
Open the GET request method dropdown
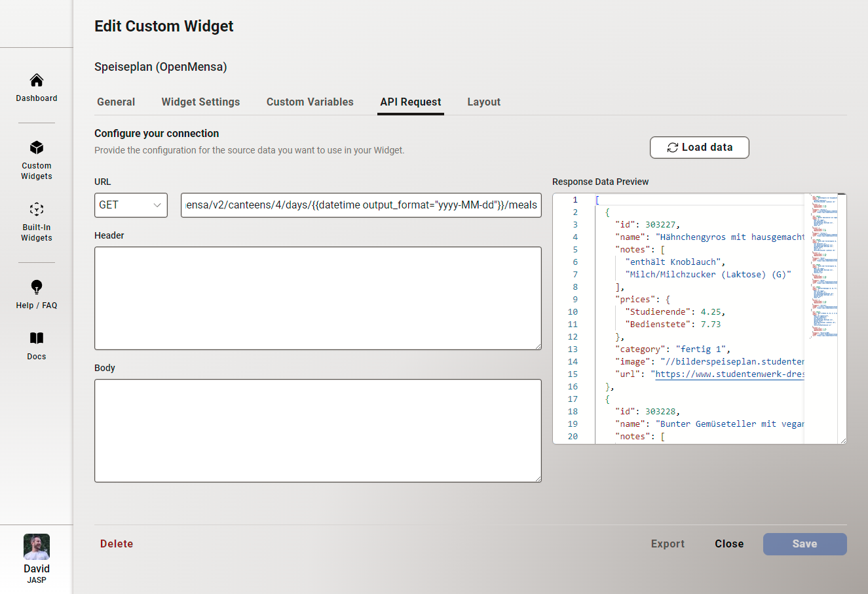(130, 205)
